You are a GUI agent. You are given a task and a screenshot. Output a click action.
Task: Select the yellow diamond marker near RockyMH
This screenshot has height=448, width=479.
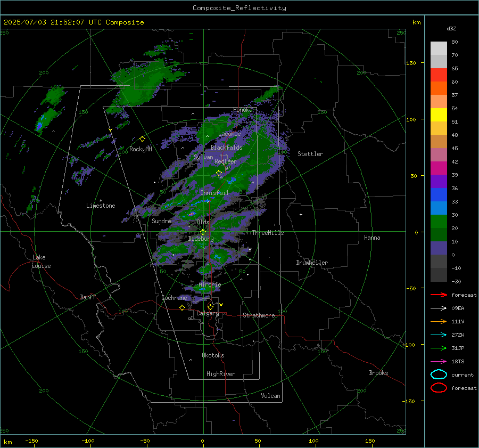(142, 139)
